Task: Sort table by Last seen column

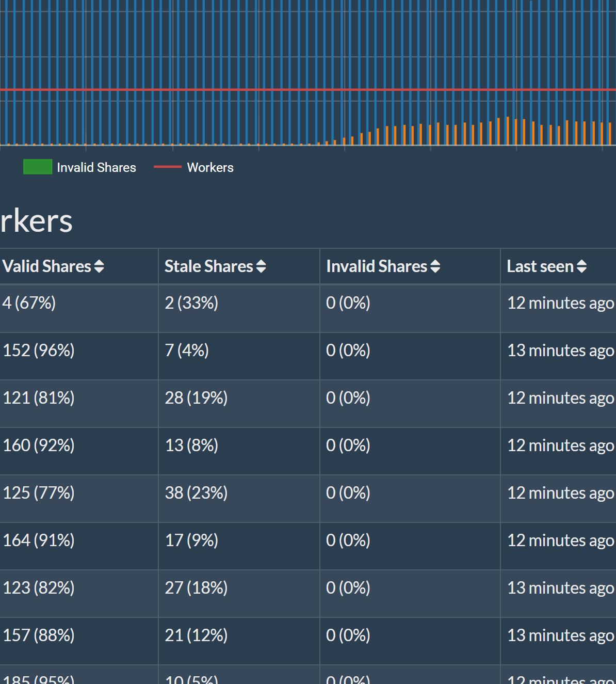Action: (x=581, y=266)
